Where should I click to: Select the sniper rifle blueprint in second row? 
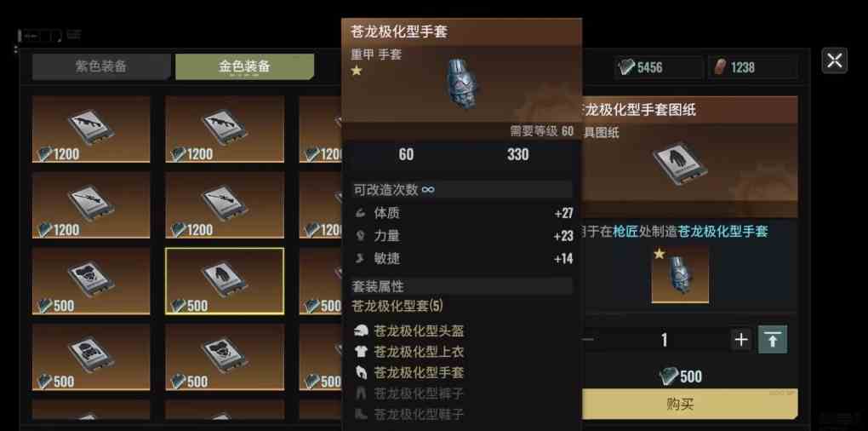tap(91, 205)
